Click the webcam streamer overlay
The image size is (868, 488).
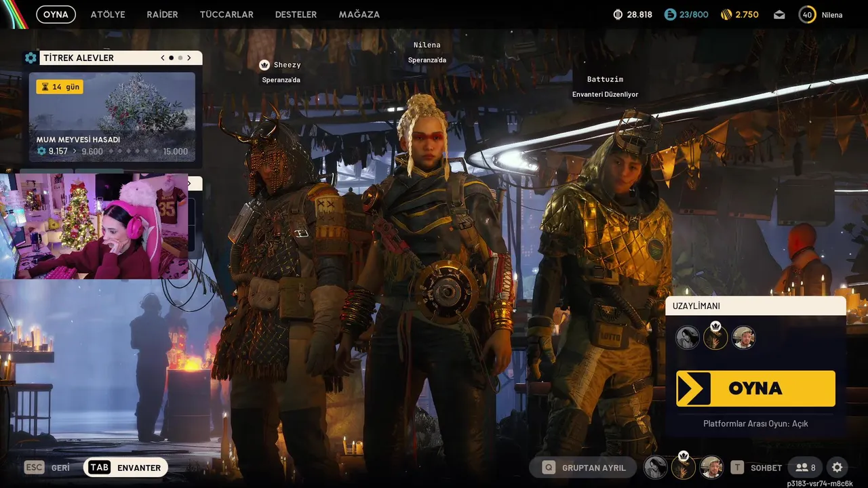(x=94, y=226)
